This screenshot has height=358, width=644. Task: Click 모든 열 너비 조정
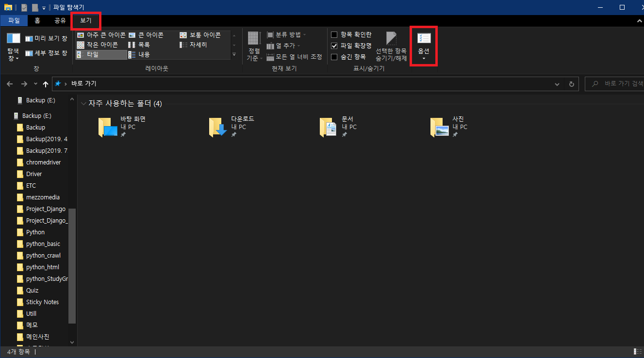pos(294,57)
